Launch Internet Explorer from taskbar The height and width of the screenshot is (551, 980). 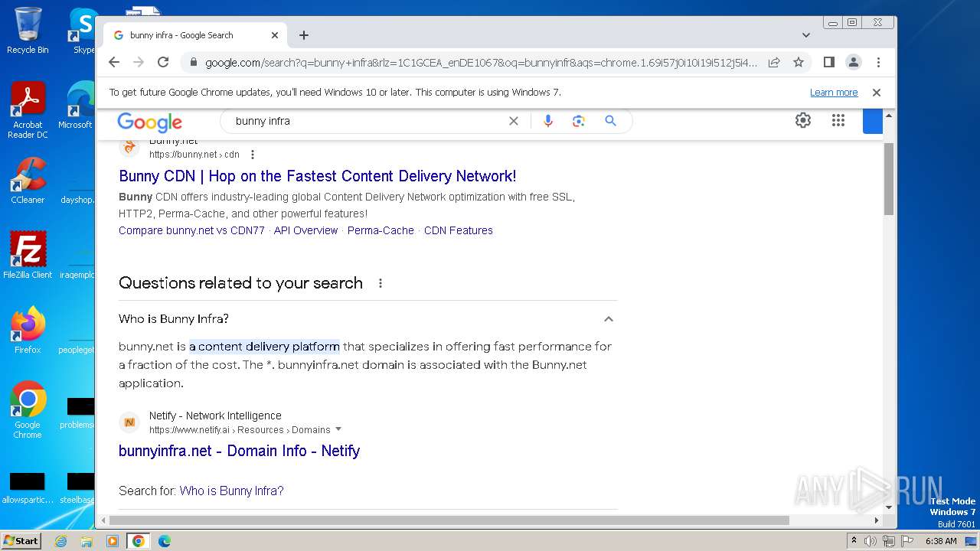pos(60,541)
